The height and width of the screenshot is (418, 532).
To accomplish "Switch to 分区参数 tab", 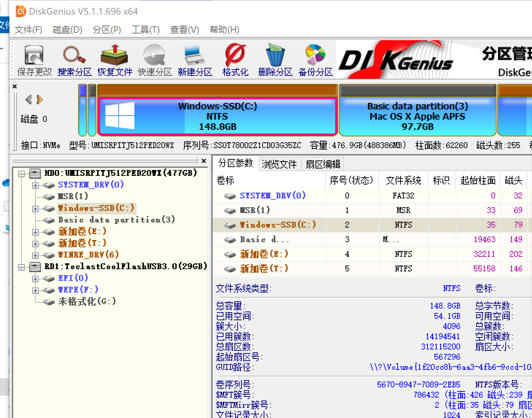I will [x=236, y=163].
